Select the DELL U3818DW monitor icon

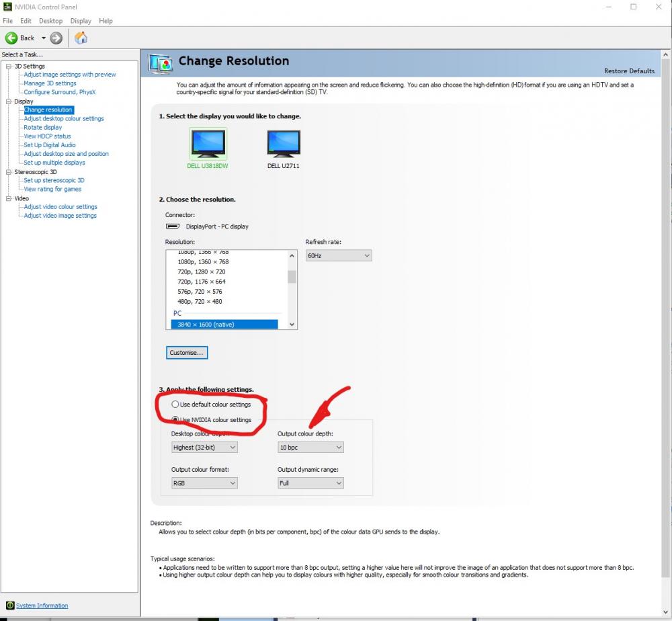(208, 144)
